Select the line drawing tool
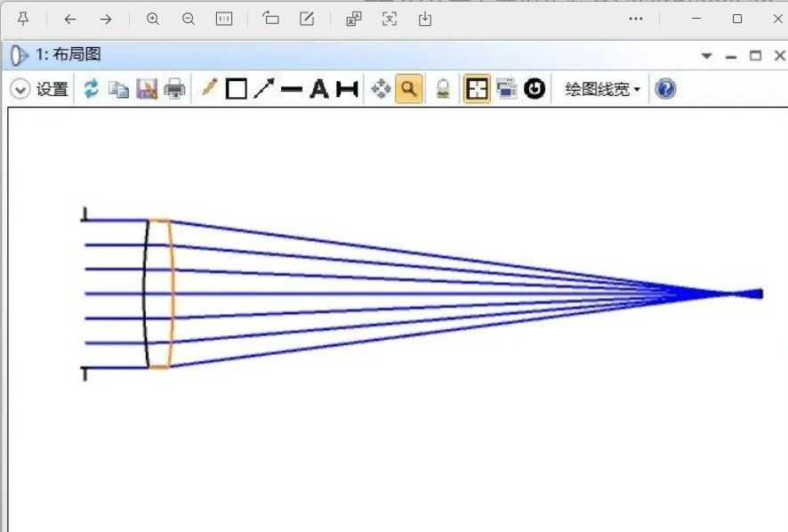 pyautogui.click(x=292, y=89)
